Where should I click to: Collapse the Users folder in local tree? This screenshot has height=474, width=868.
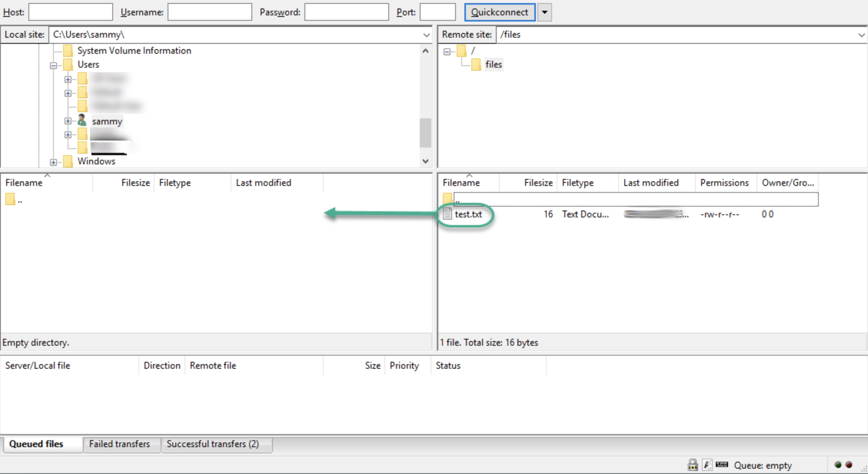(53, 65)
